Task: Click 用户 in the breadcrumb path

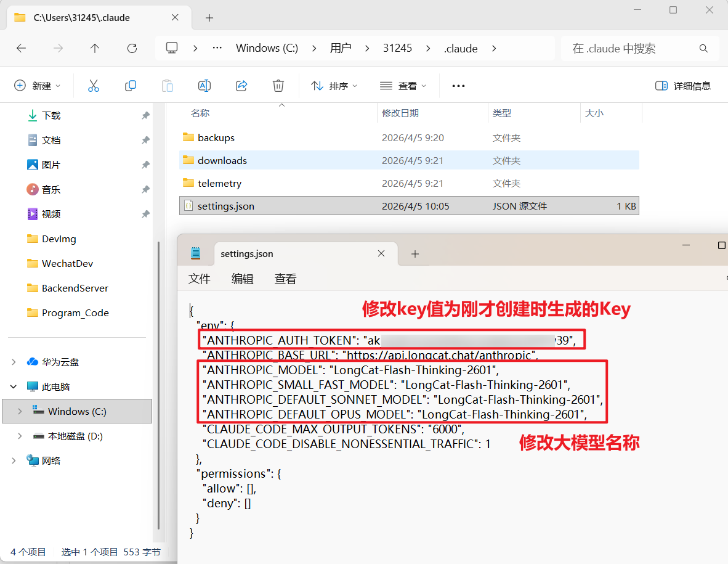Action: click(341, 48)
